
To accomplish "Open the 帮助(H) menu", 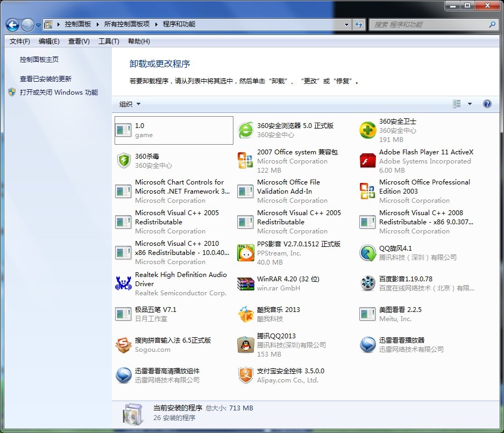I will 139,41.
